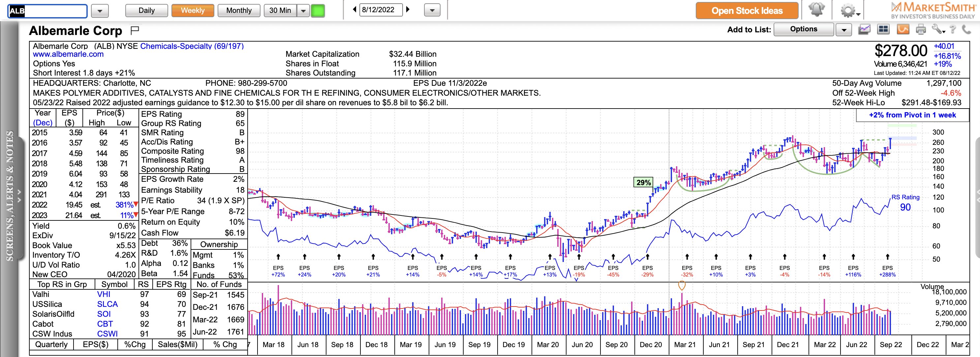Click the orange pattern recognition icon
Viewport: 980px width, 357px height.
[903, 29]
